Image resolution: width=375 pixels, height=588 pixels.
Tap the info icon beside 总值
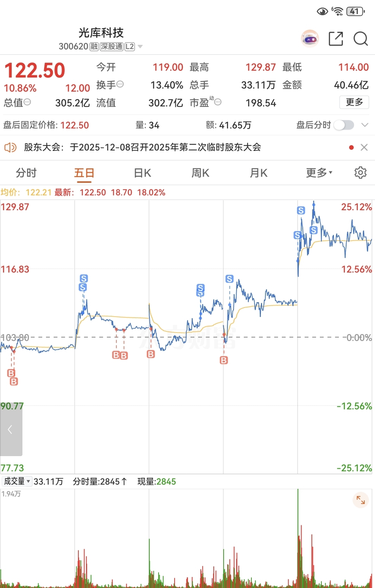tap(27, 102)
